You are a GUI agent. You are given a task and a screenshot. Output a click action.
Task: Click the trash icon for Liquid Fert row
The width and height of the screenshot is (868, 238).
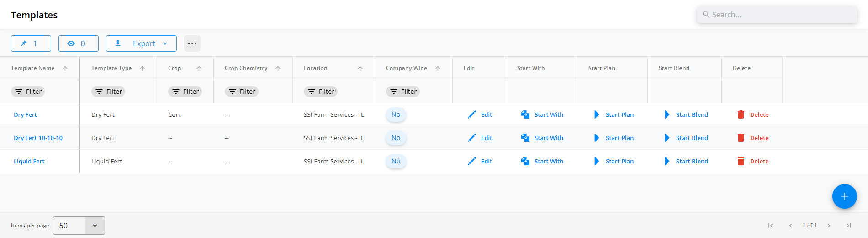pyautogui.click(x=741, y=161)
